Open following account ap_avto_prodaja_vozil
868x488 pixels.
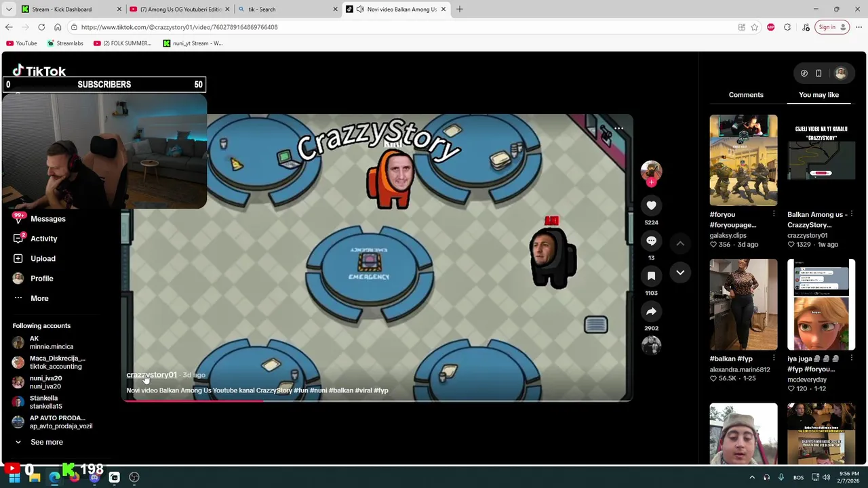52,422
